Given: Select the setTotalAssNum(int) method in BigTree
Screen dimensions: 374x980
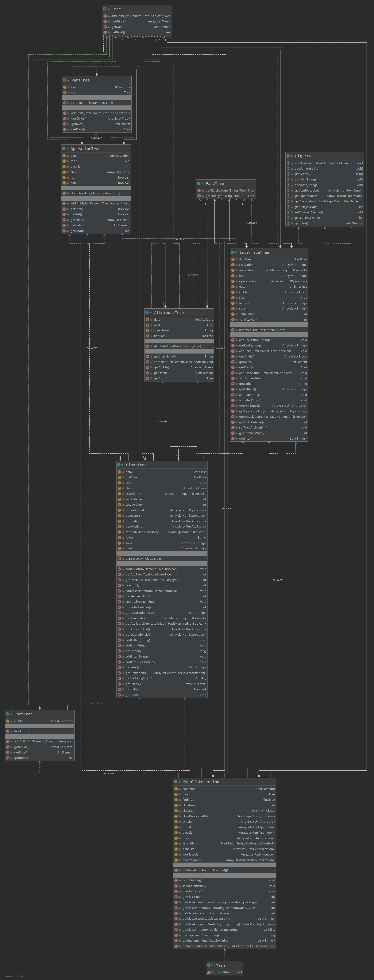Looking at the screenshot, I should point(309,212).
